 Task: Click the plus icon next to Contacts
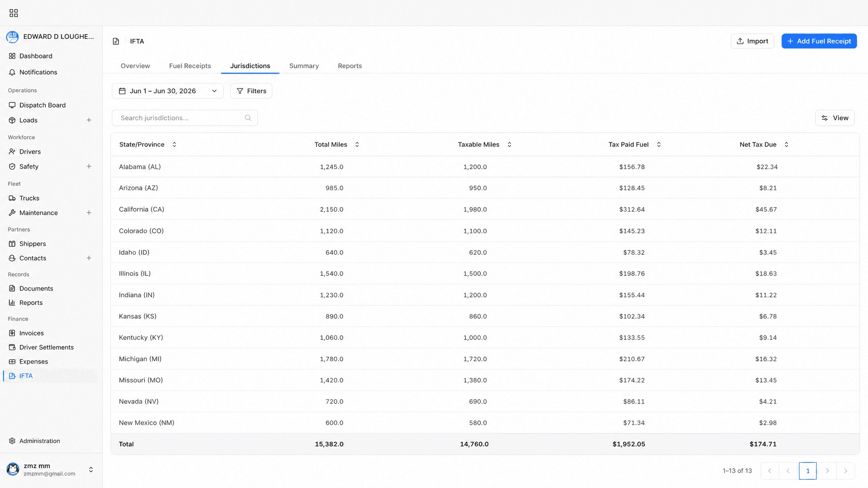(x=89, y=258)
